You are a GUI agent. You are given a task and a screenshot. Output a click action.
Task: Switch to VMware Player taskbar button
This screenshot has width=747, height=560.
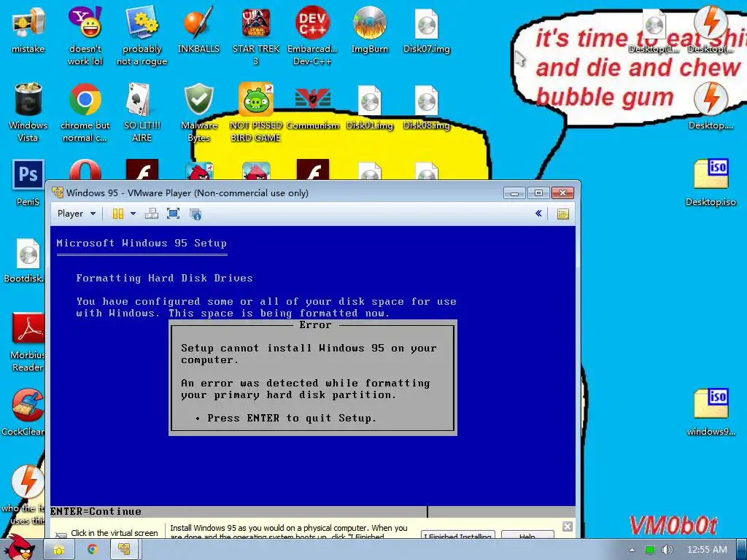coord(124,550)
